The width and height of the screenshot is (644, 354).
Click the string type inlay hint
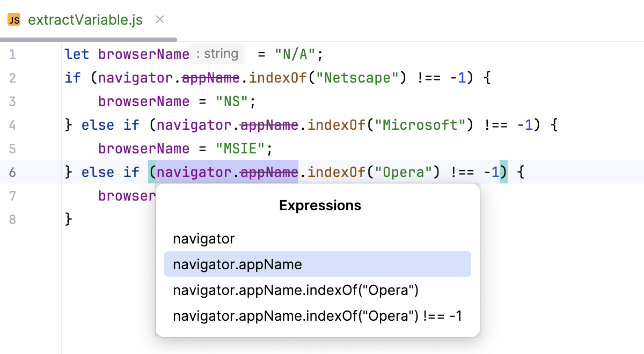217,54
